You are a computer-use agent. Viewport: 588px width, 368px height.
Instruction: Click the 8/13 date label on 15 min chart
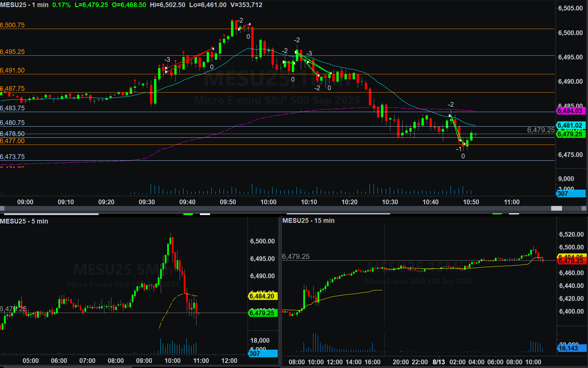tap(438, 362)
